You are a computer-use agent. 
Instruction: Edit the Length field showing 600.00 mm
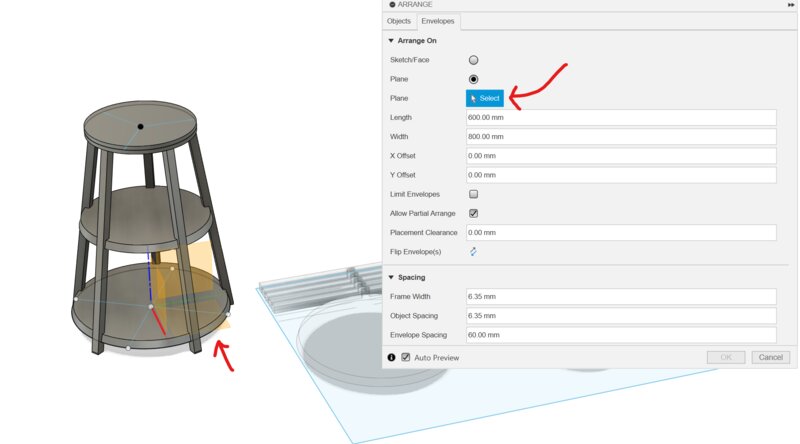click(x=621, y=117)
